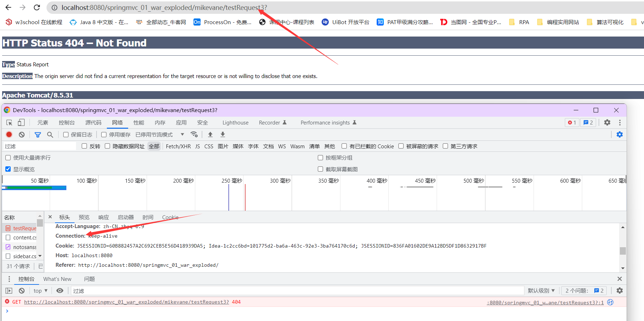The height and width of the screenshot is (321, 644).
Task: Filter requests by WS type
Action: [282, 146]
